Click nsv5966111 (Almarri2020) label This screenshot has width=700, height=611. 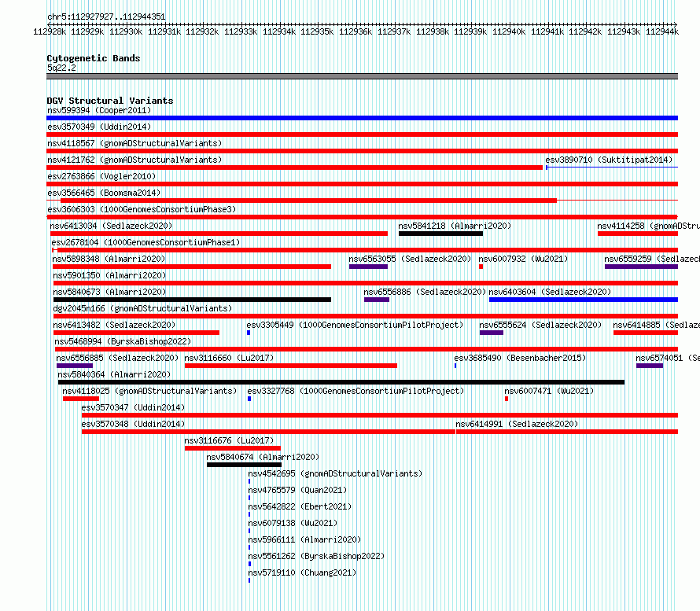point(304,539)
